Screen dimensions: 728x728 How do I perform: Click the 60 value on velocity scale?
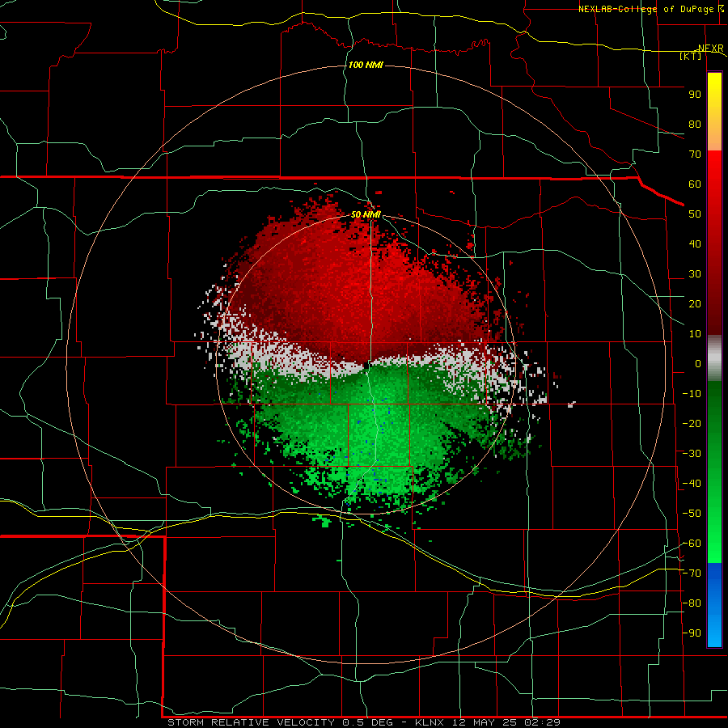pos(695,184)
